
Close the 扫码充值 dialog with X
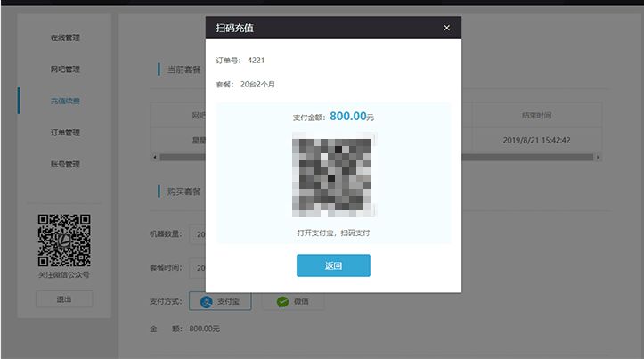446,28
